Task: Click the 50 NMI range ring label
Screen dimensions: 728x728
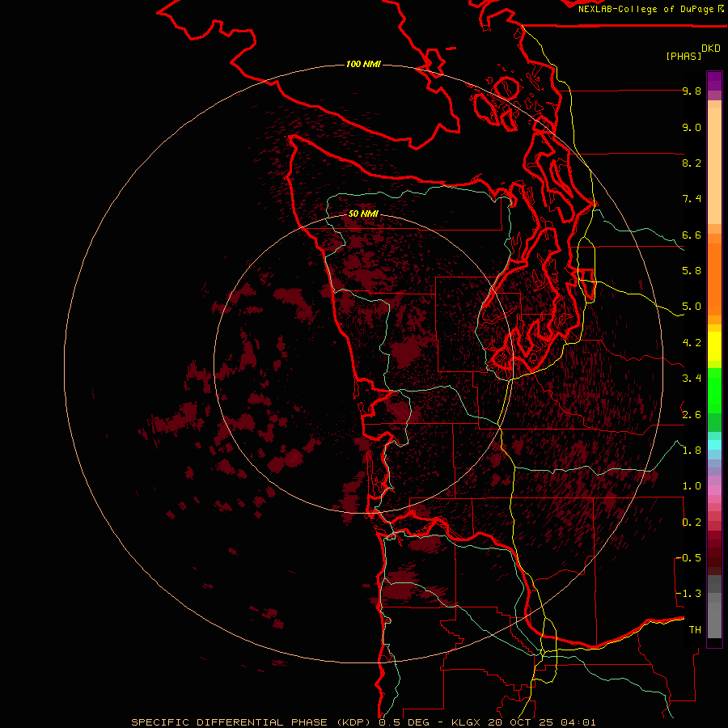Action: (363, 214)
